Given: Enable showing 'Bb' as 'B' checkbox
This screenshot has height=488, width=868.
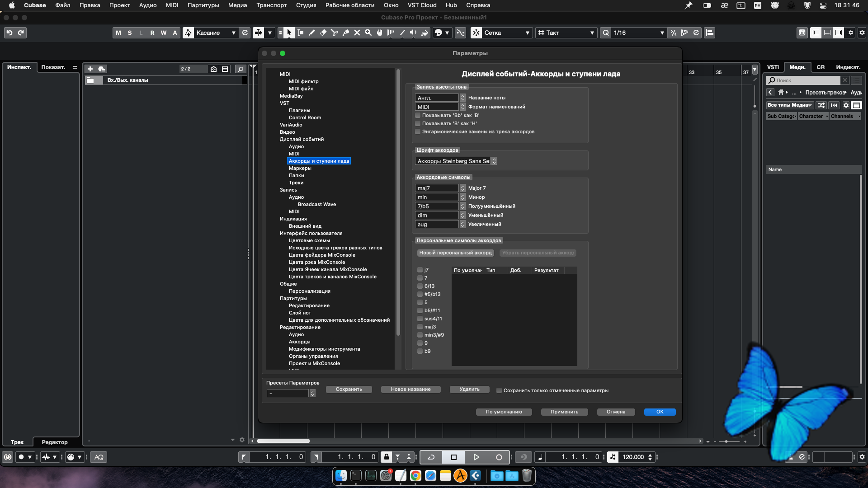Looking at the screenshot, I should [x=418, y=115].
